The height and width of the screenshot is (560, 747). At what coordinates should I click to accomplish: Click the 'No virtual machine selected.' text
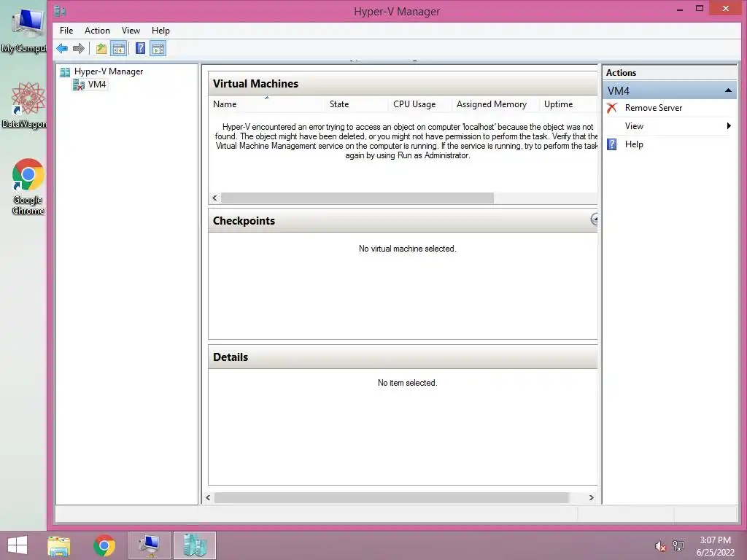(407, 249)
